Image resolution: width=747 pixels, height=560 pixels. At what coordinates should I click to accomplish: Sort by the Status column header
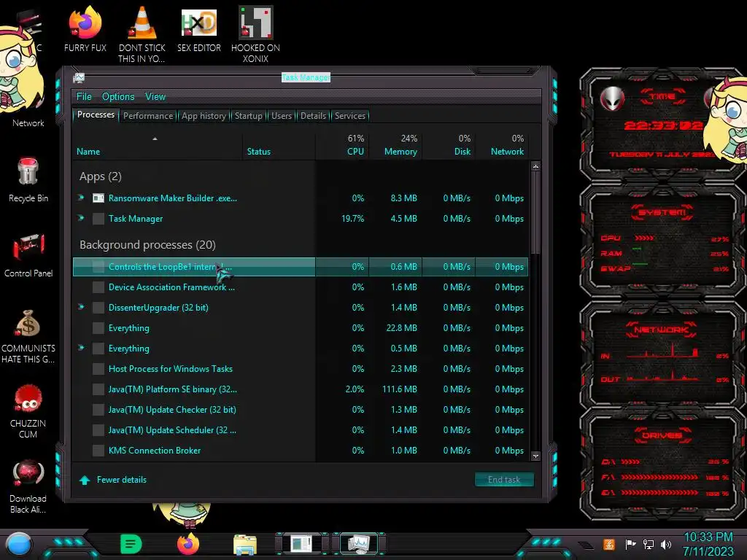pos(279,145)
